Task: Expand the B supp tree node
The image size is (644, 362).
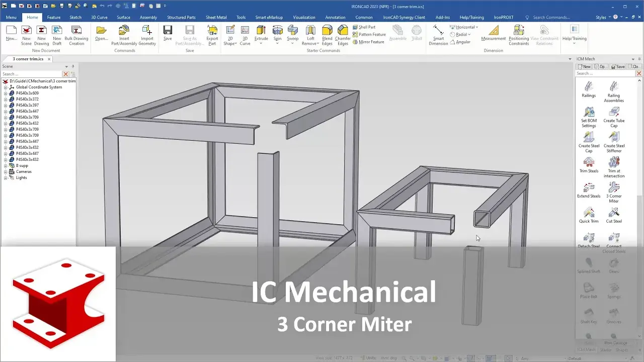Action: pos(6,165)
